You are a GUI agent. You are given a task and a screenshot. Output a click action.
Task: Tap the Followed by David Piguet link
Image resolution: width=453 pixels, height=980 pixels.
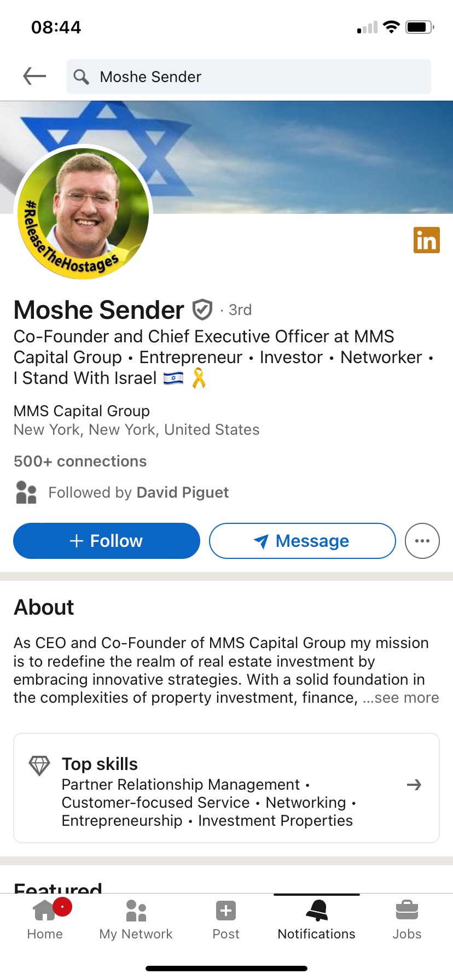(x=138, y=492)
